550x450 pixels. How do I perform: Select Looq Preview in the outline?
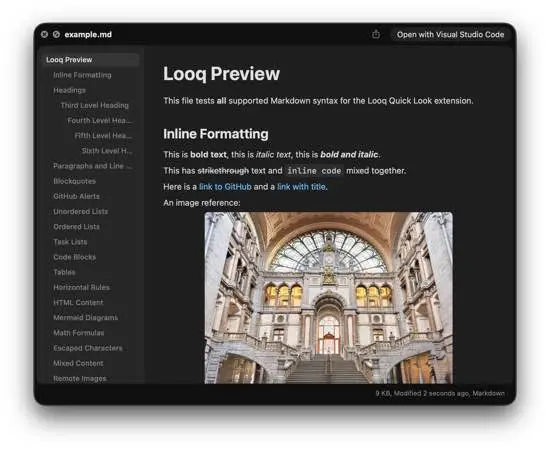(90, 60)
